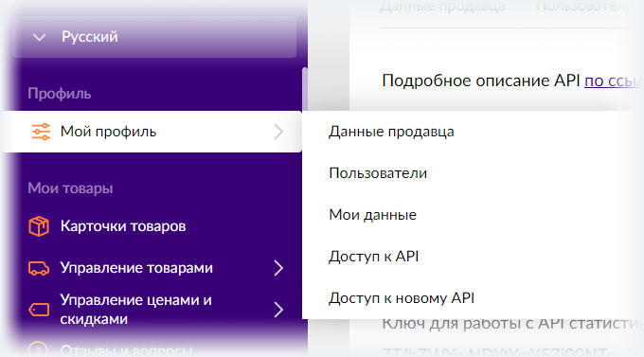
Task: Click the sidebar vertical scrollbar
Action: 304,88
